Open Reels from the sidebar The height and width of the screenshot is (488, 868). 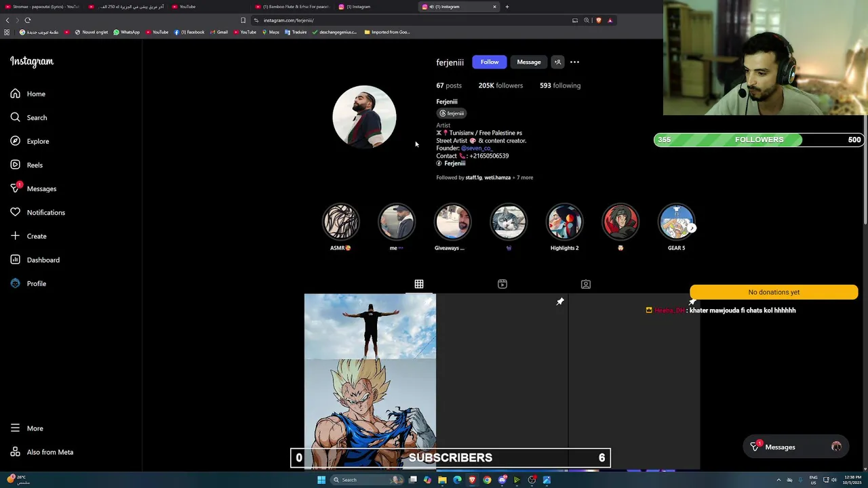(26, 165)
